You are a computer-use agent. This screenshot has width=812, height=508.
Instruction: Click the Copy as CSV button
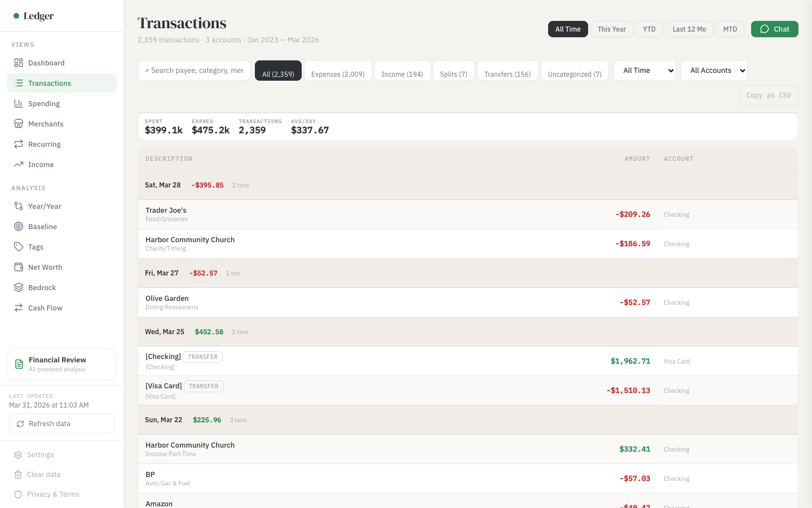(x=769, y=95)
